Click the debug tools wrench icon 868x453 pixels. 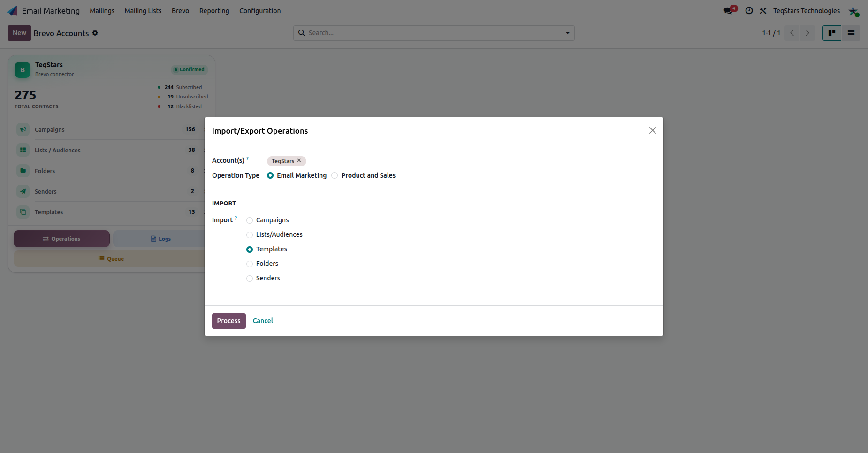pos(763,11)
